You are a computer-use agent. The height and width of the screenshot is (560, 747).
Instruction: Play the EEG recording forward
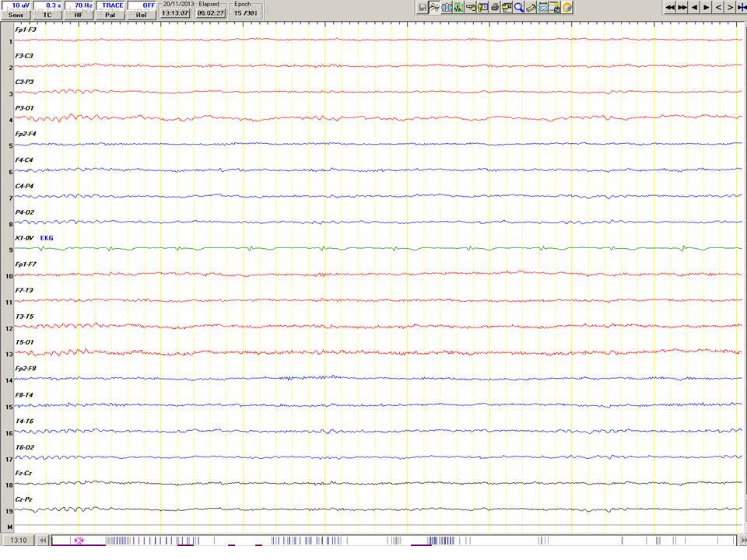(x=706, y=7)
